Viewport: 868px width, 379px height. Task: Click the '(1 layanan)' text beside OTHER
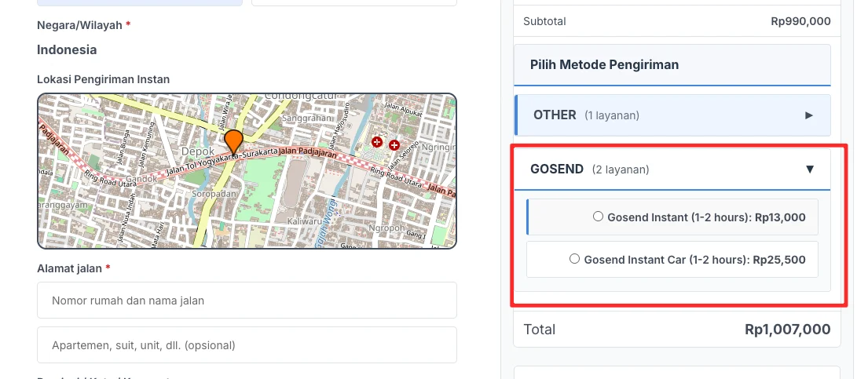(x=611, y=115)
